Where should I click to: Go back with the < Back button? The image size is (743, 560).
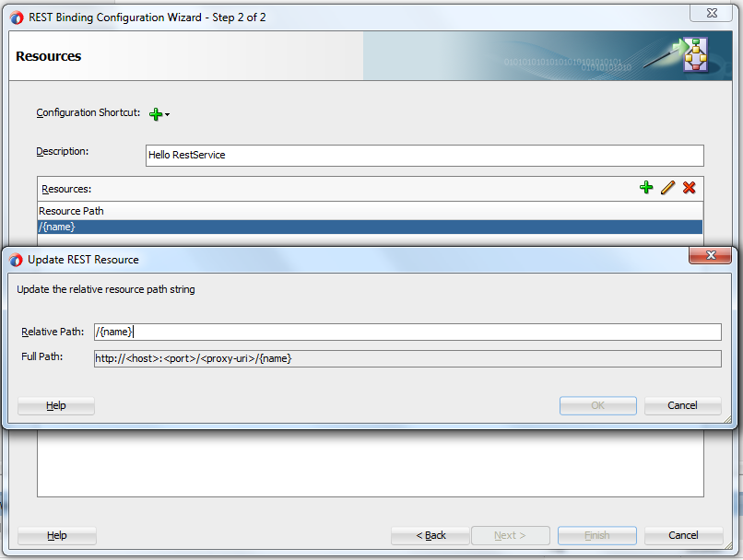pos(430,535)
